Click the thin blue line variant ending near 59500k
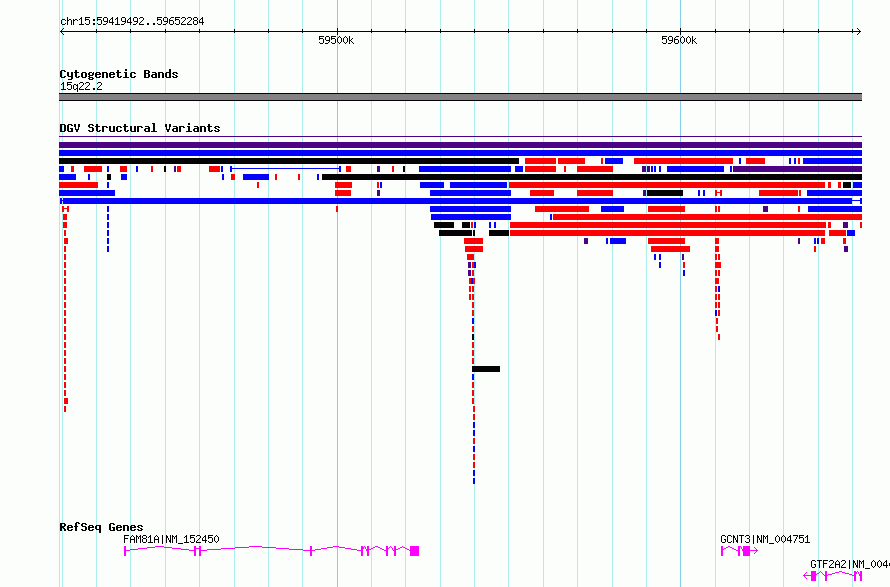Viewport: 890px width, 587px height. [286, 169]
